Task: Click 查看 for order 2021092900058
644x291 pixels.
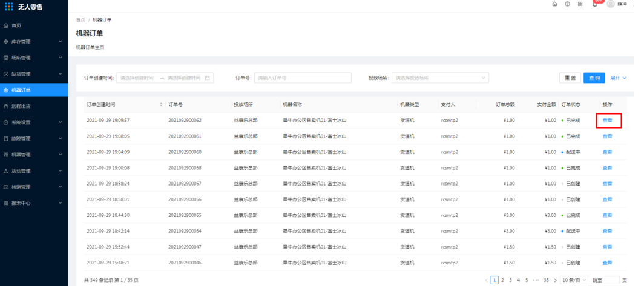Action: tap(608, 168)
